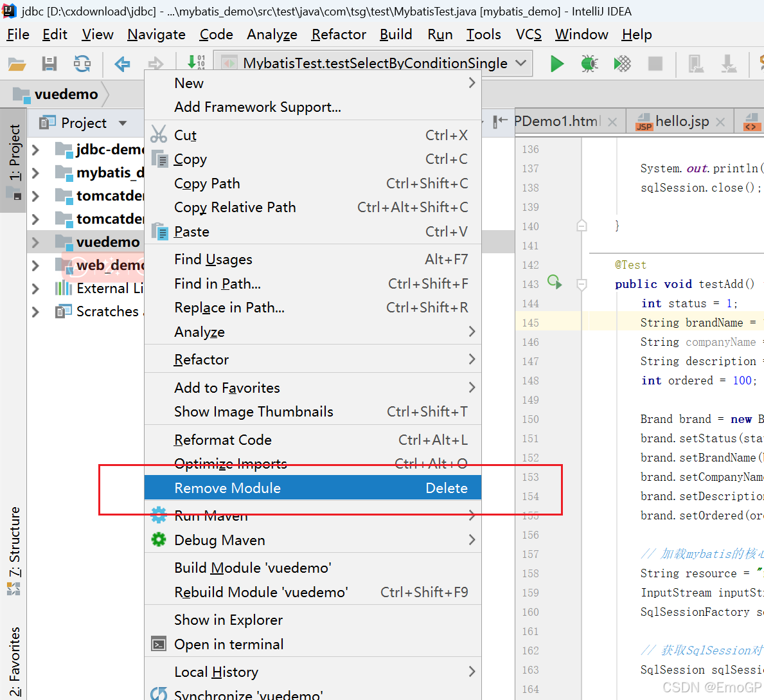Open the Analyze submenu in context menu
The width and height of the screenshot is (764, 700).
tap(313, 332)
